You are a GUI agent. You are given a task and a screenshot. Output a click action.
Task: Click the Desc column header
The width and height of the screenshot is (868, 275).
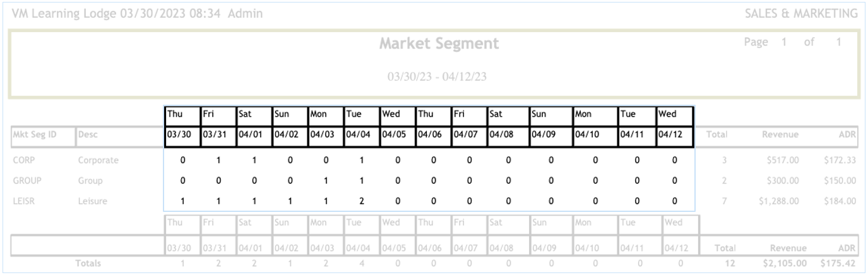[88, 134]
